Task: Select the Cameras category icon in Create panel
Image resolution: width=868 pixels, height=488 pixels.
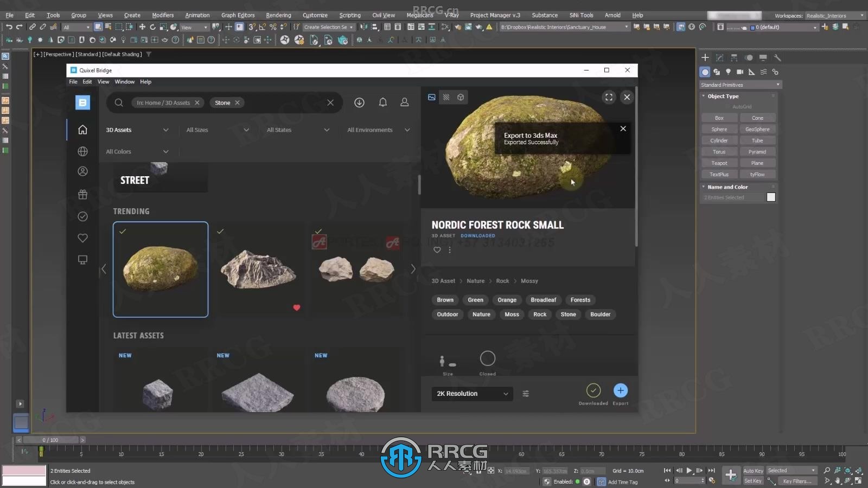Action: [739, 72]
